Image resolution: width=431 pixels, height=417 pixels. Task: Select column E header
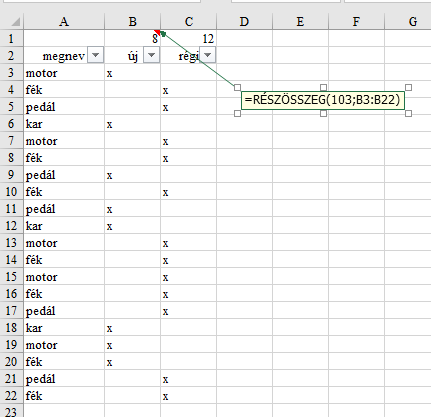point(300,22)
